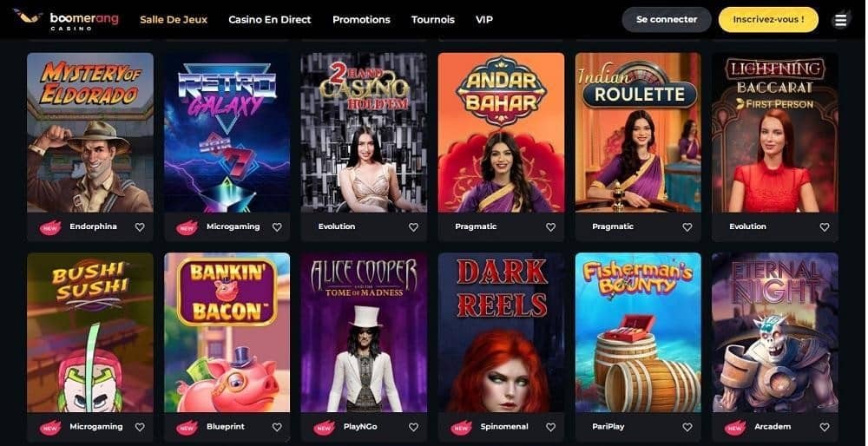Click heart icon beside Arcadem label
The width and height of the screenshot is (868, 446).
(825, 427)
